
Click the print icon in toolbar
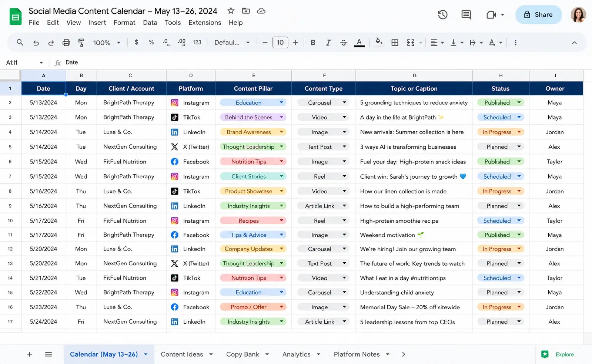pos(66,43)
